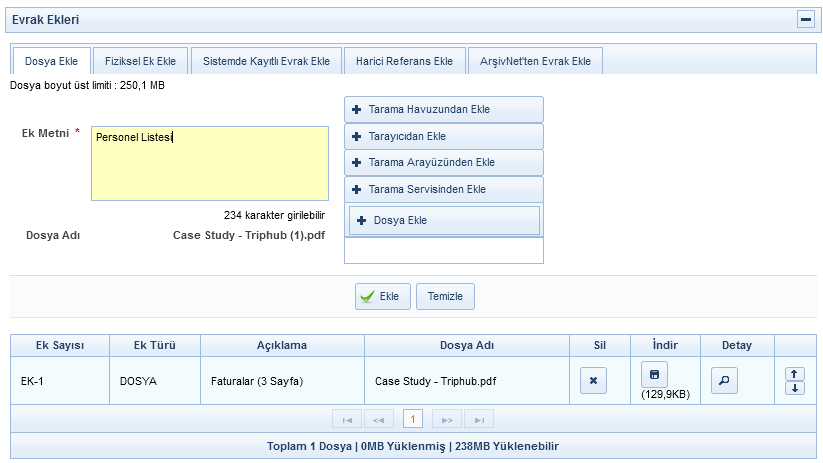Click Tarama Havuzundan Ekle button
The width and height of the screenshot is (823, 463).
(443, 109)
